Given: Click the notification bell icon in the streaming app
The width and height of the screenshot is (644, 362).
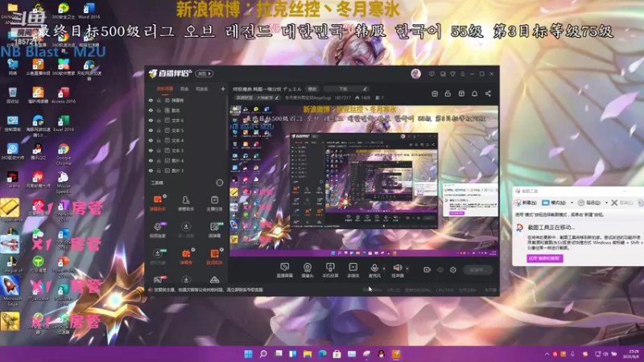Looking at the screenshot, I should 474,93.
